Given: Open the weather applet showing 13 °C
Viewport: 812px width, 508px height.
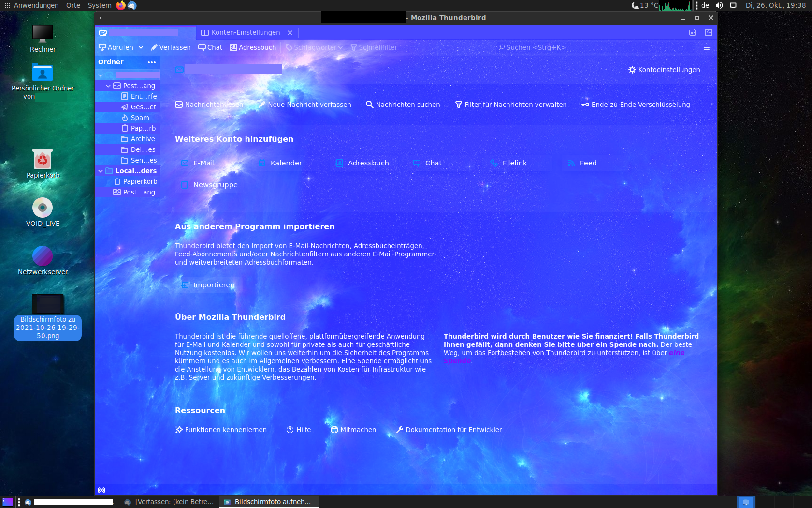Looking at the screenshot, I should tap(645, 5).
